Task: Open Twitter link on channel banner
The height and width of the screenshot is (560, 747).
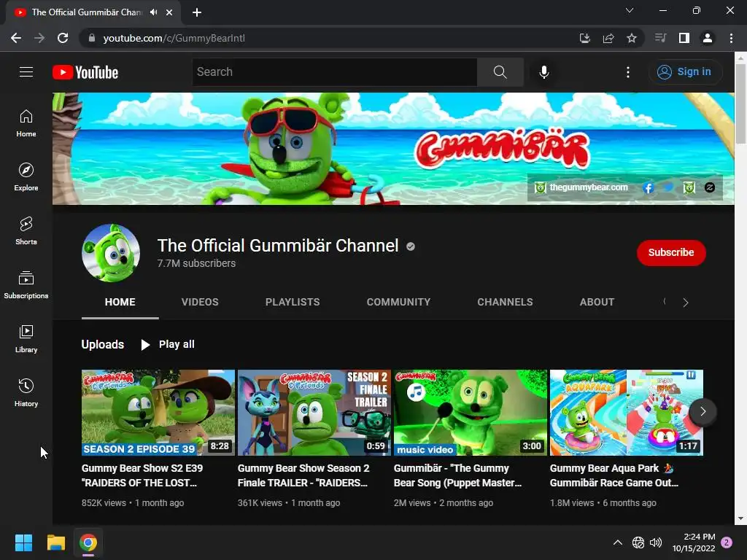Action: pos(669,187)
